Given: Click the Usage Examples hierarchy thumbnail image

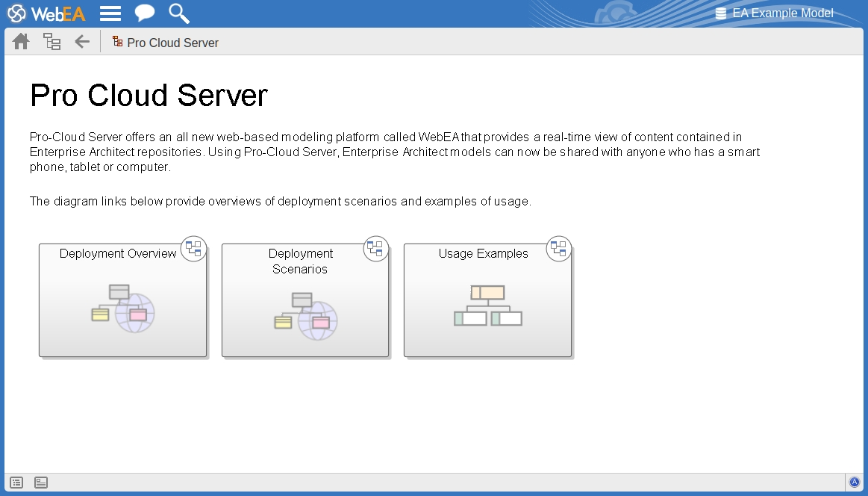Looking at the screenshot, I should pos(488,306).
